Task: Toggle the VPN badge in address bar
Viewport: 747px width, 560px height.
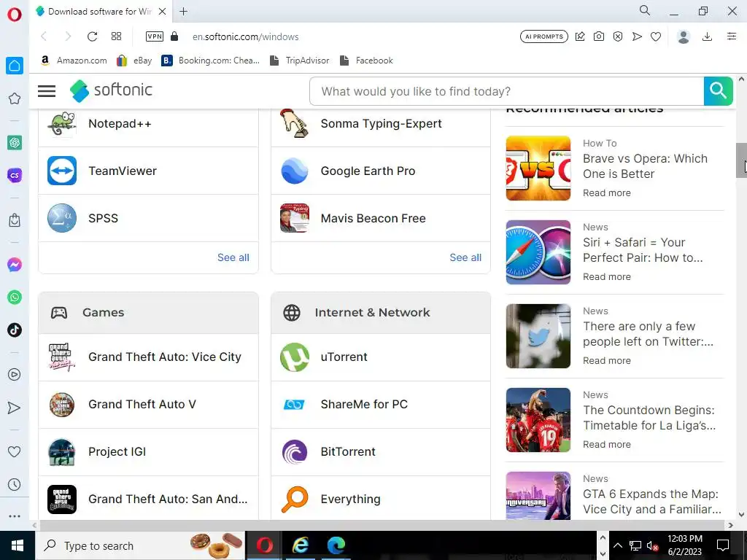Action: (x=155, y=36)
